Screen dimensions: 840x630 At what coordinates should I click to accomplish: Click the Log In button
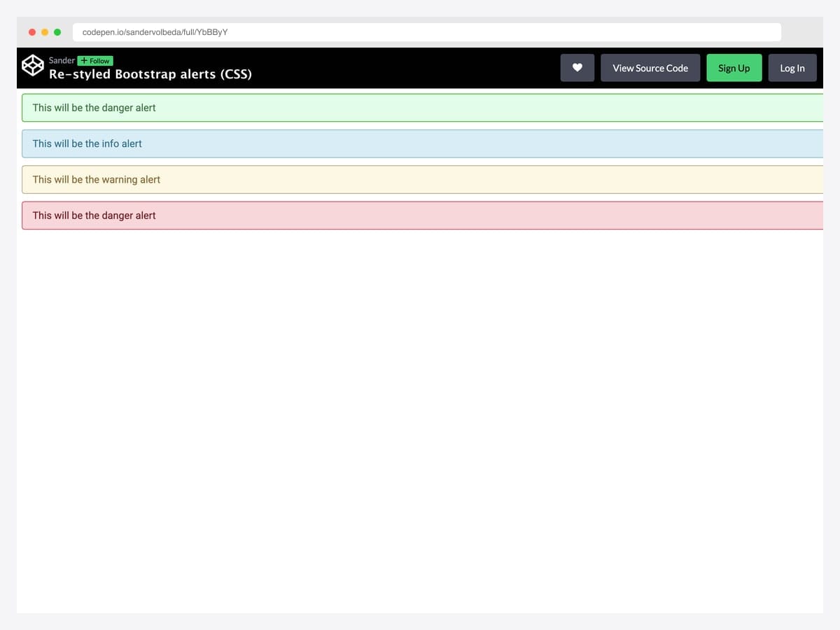(792, 68)
